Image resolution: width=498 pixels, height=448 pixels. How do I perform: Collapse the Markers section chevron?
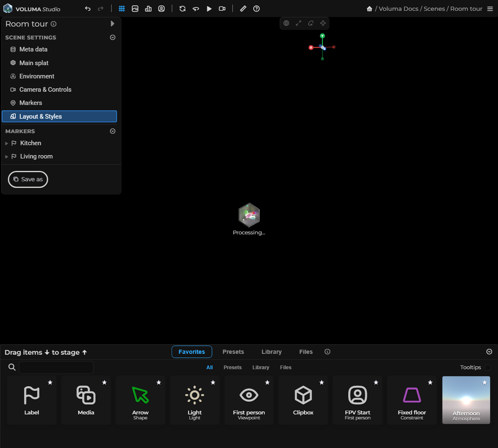click(x=112, y=131)
